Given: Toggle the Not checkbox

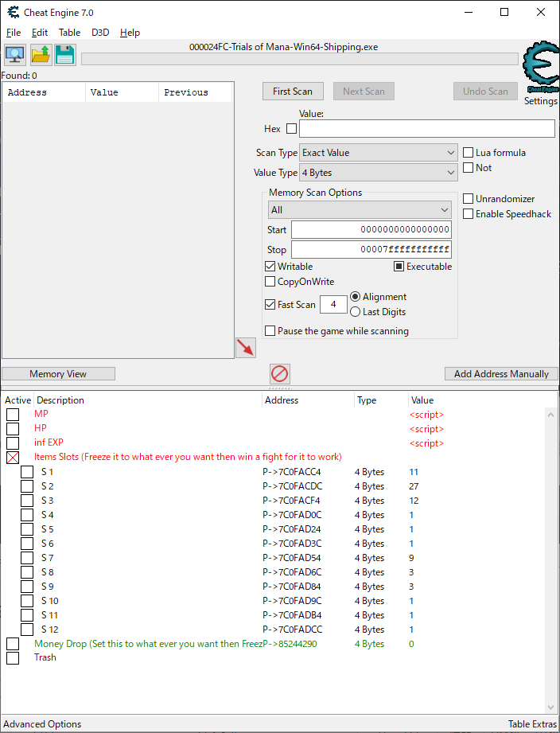Looking at the screenshot, I should tap(468, 167).
